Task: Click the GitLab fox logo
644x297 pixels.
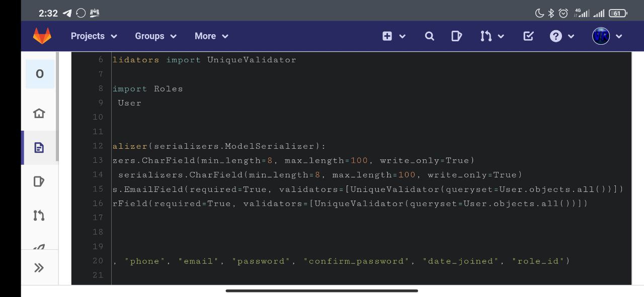Action: pos(42,36)
